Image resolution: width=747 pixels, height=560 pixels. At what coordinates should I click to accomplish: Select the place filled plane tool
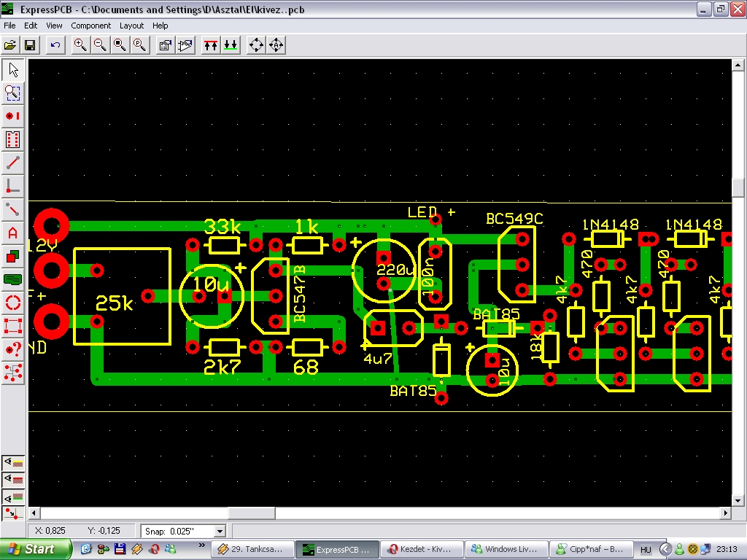(13, 279)
